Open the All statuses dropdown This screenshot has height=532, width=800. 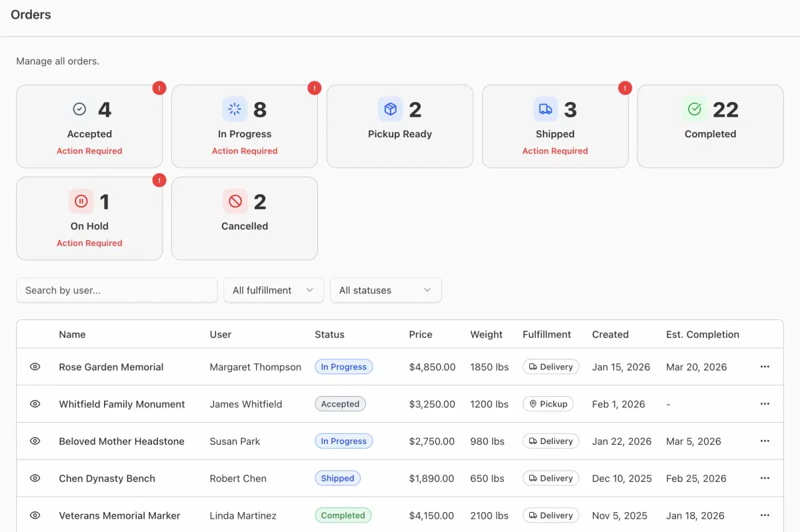385,290
